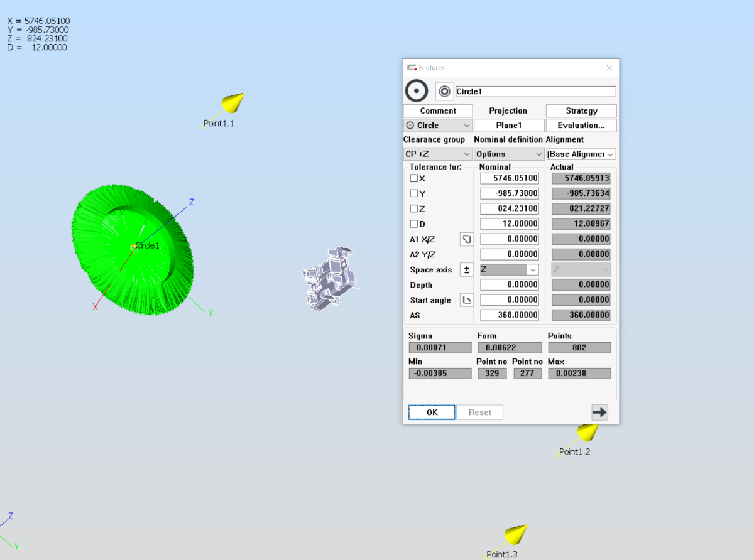Image resolution: width=754 pixels, height=560 pixels.
Task: Click the nominal X value field 5746.05100
Action: (x=510, y=178)
